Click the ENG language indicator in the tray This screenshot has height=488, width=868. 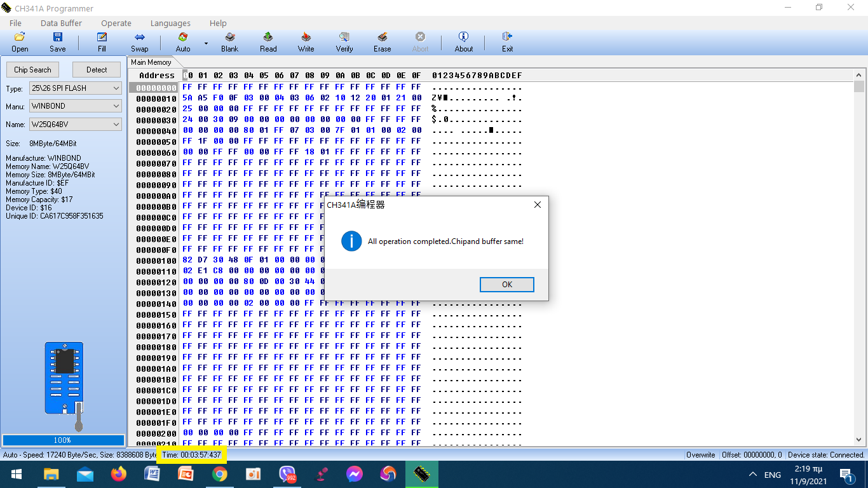(x=773, y=475)
